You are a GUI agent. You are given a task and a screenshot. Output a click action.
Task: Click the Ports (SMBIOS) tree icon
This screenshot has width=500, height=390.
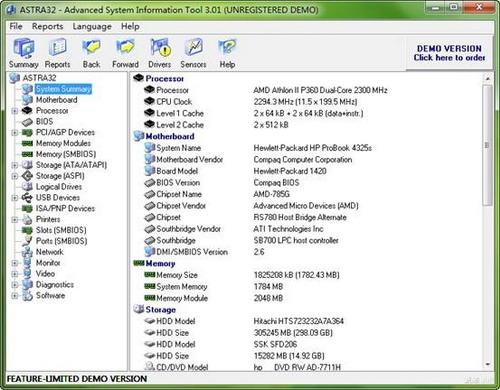[27, 241]
